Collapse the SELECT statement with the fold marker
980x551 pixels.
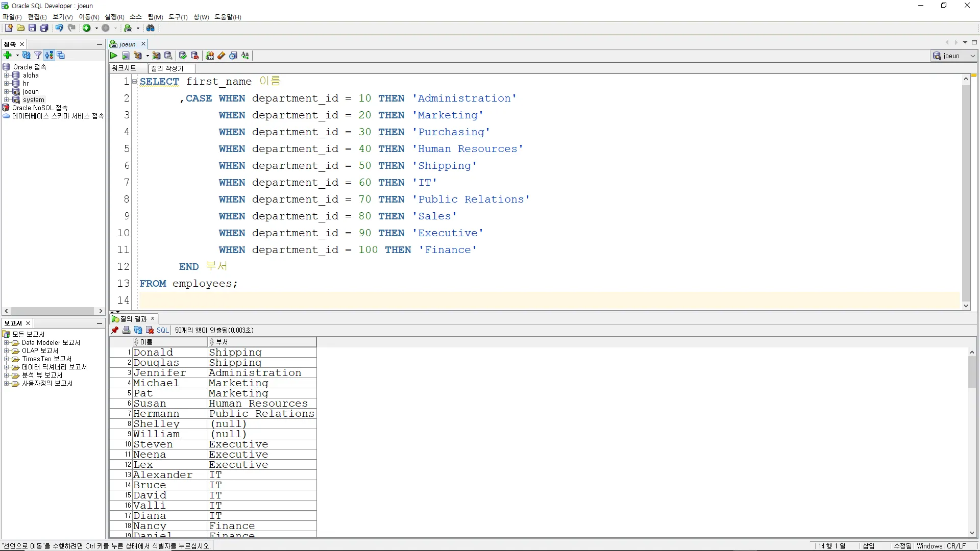[x=134, y=82]
